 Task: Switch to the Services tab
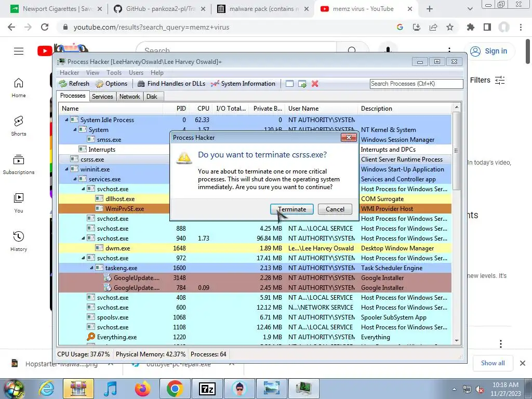(102, 97)
